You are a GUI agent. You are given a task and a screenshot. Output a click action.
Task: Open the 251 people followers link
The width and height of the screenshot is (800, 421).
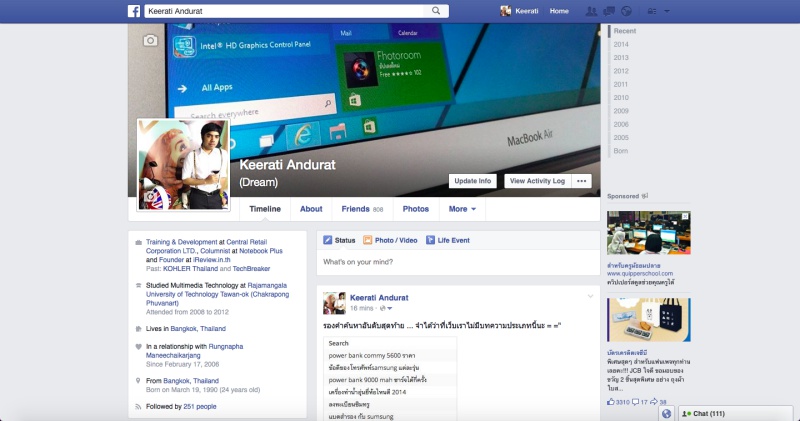[x=199, y=406]
